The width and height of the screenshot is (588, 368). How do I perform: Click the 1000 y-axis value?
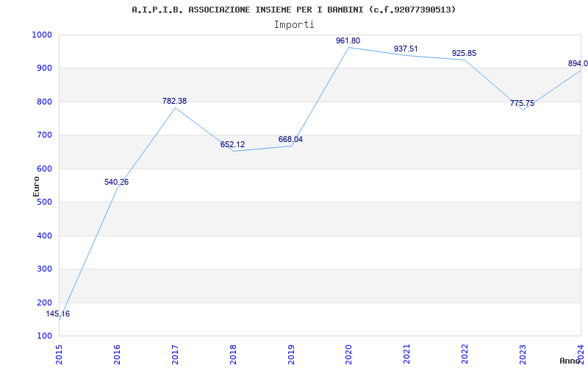42,35
